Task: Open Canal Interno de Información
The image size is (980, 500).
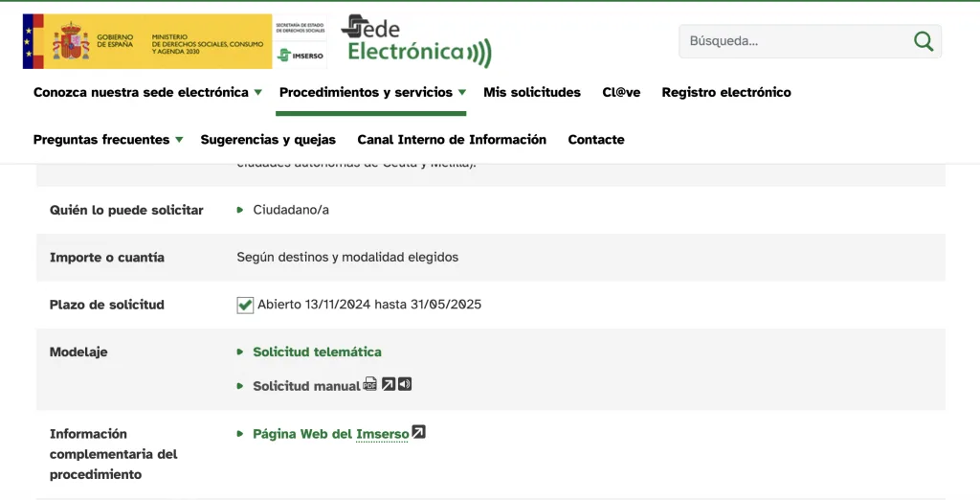Action: [x=452, y=140]
